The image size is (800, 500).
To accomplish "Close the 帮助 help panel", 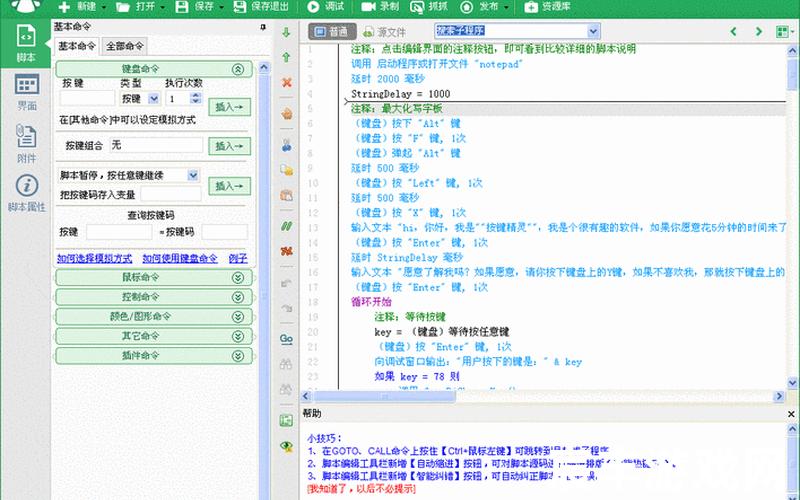I will (791, 414).
